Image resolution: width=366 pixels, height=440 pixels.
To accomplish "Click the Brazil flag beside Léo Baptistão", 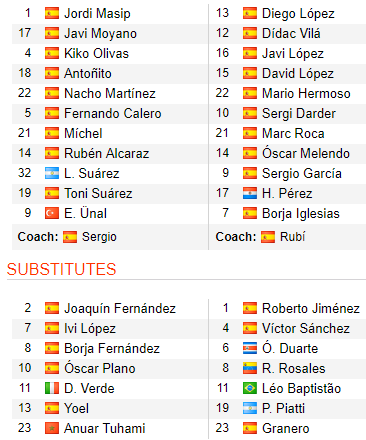I will pyautogui.click(x=250, y=388).
